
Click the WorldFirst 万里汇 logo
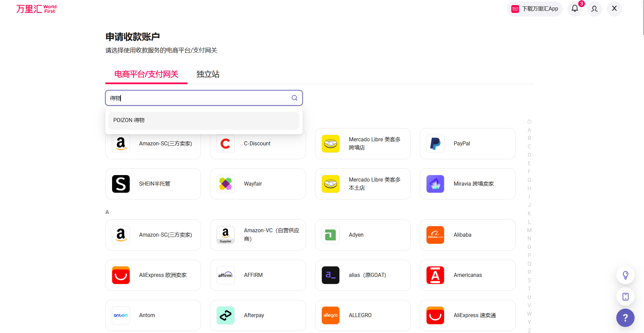click(36, 9)
